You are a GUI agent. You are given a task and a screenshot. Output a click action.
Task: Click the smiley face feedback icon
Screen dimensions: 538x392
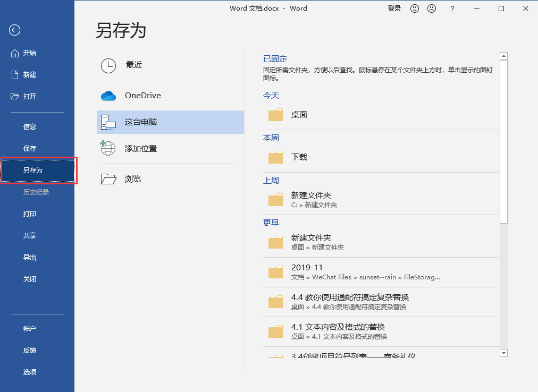(415, 8)
